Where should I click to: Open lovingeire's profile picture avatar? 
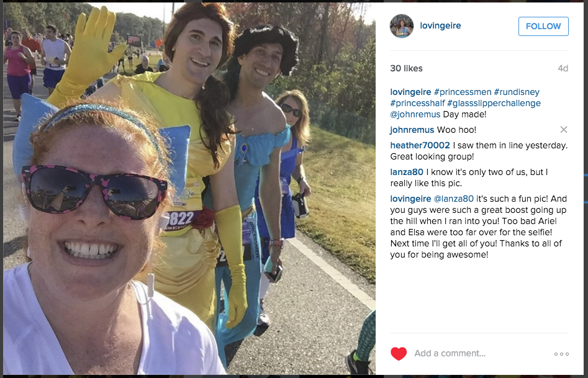[402, 26]
